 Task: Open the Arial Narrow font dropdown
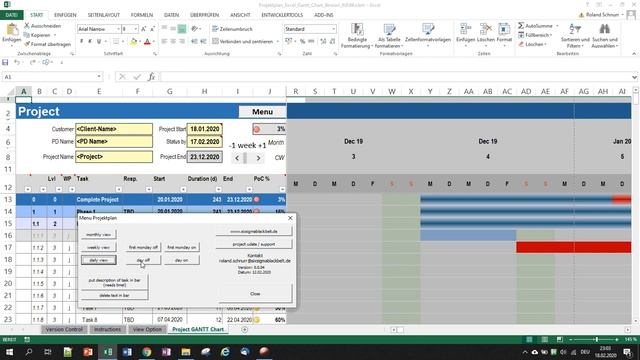coord(118,29)
